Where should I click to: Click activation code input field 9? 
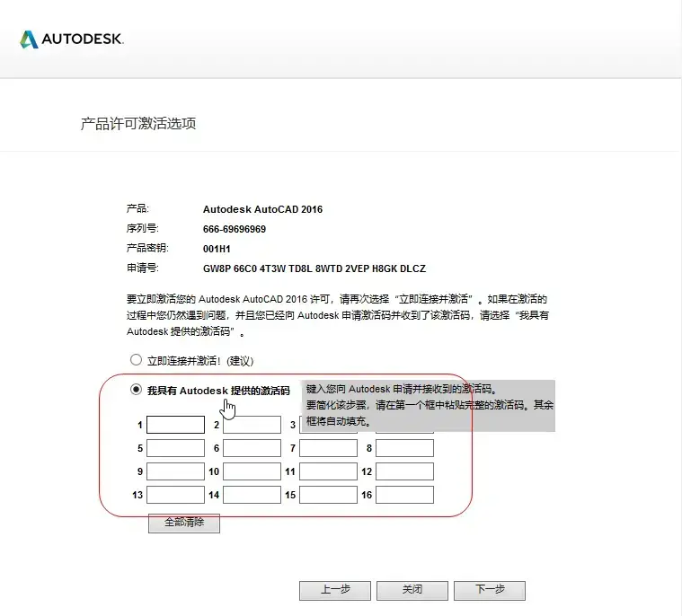coord(175,471)
